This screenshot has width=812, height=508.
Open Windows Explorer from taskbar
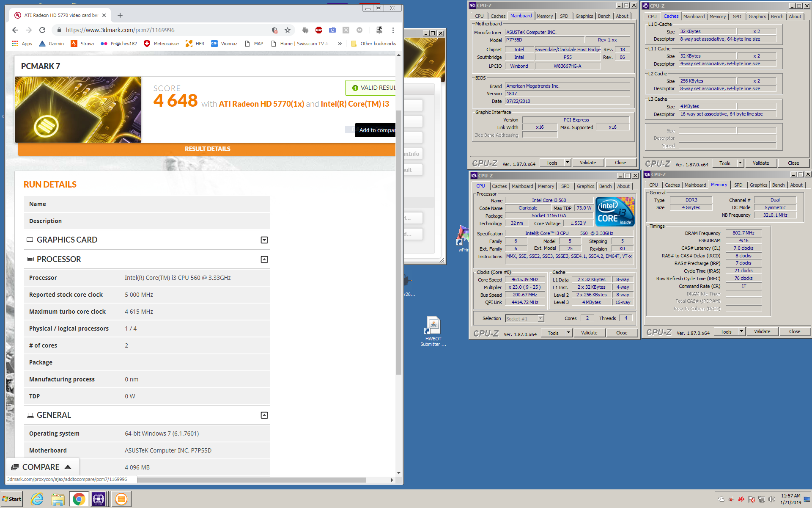pyautogui.click(x=58, y=499)
